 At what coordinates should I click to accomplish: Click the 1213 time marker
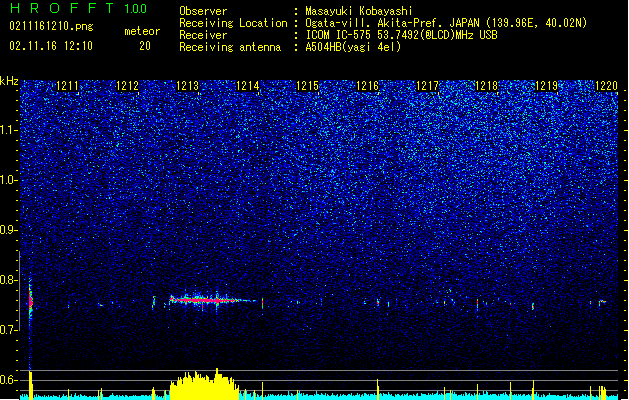(187, 86)
